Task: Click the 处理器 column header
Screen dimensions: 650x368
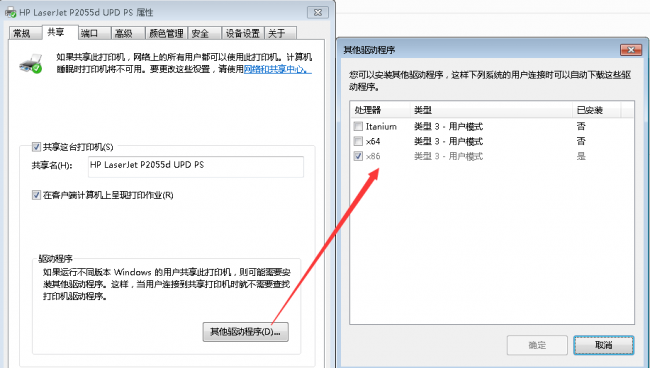Action: pyautogui.click(x=380, y=110)
